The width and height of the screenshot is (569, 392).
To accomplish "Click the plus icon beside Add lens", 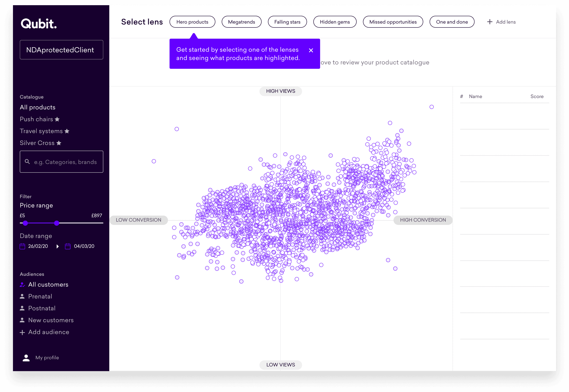I will click(x=490, y=22).
